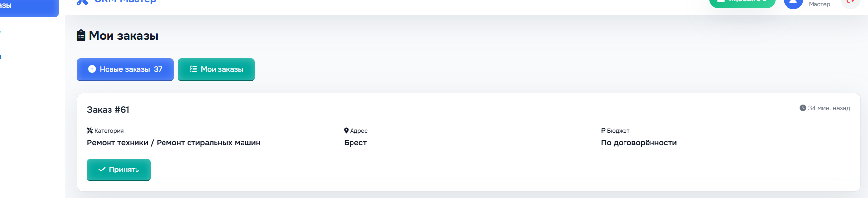
Task: Click the wrench icon next to Категория
Action: pos(90,131)
